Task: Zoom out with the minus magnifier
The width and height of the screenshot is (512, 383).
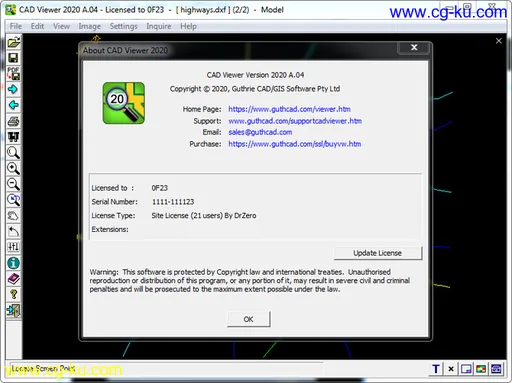Action: pyautogui.click(x=13, y=184)
